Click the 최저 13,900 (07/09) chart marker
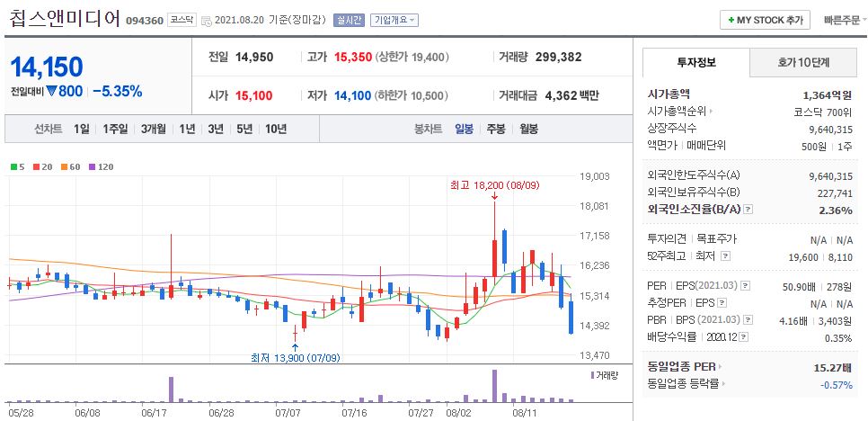868x421 pixels. coord(295,358)
